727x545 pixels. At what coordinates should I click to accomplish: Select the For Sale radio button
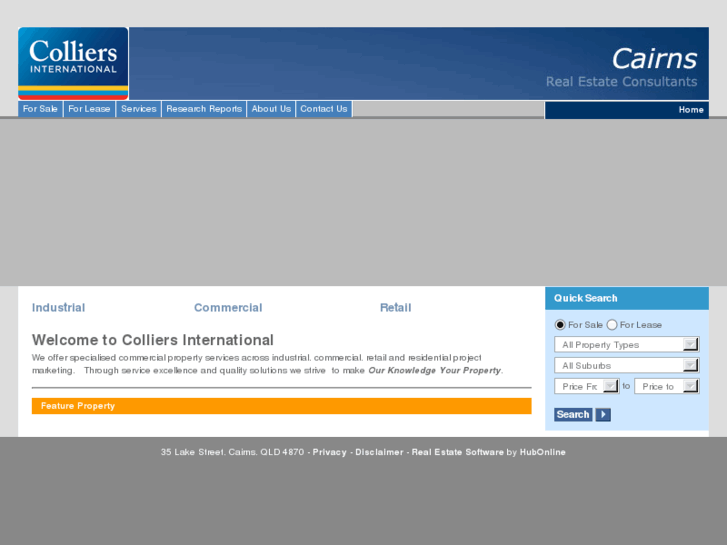[x=560, y=325]
